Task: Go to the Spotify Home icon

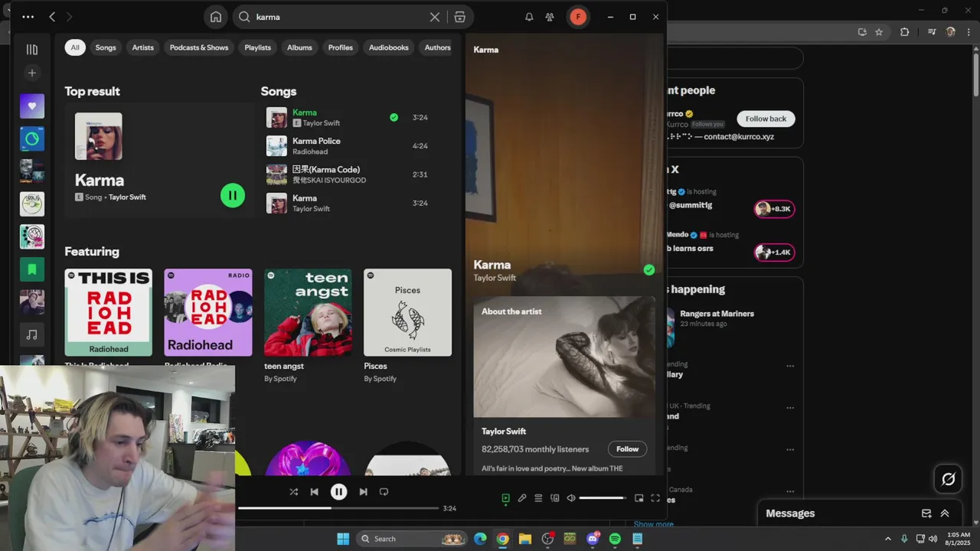Action: (x=216, y=17)
